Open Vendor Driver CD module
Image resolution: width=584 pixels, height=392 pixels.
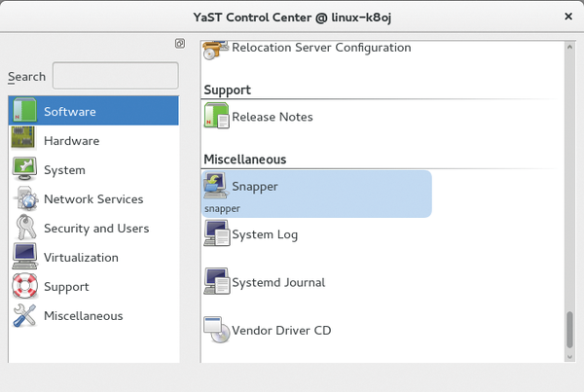click(x=268, y=330)
